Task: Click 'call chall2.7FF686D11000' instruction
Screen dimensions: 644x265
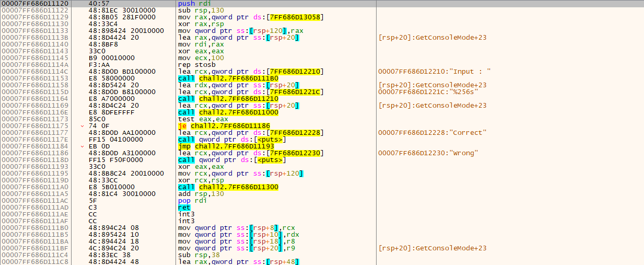Action: tap(228, 112)
